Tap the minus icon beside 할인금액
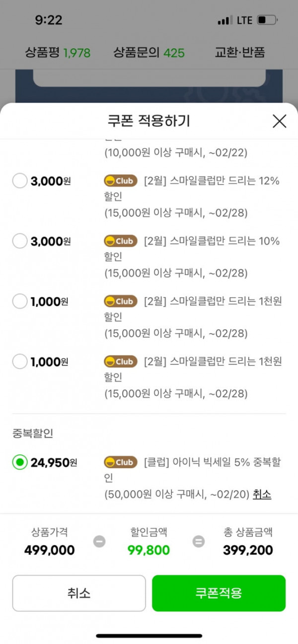This screenshot has width=298, height=644. [x=99, y=542]
